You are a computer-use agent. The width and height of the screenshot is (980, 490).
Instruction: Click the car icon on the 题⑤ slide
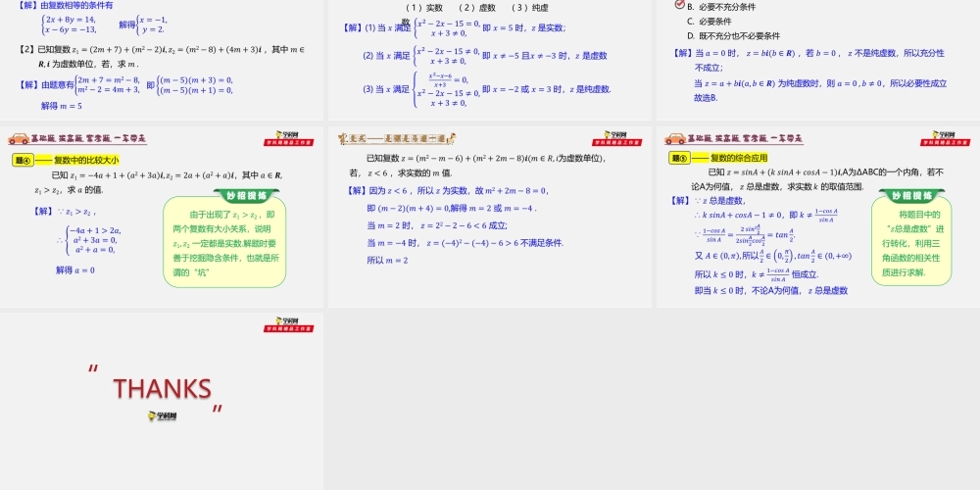coord(675,139)
